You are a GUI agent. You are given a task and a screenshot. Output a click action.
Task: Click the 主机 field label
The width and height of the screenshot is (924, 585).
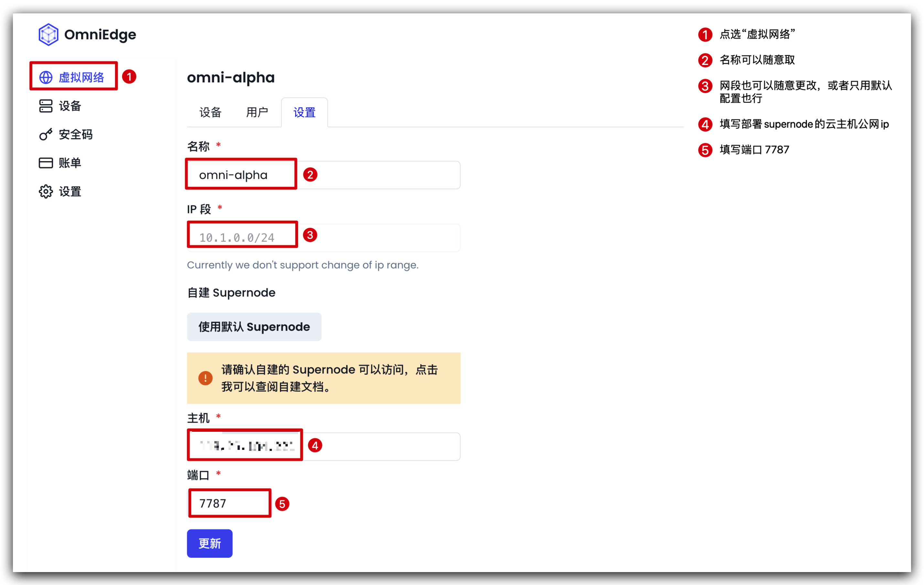point(199,418)
